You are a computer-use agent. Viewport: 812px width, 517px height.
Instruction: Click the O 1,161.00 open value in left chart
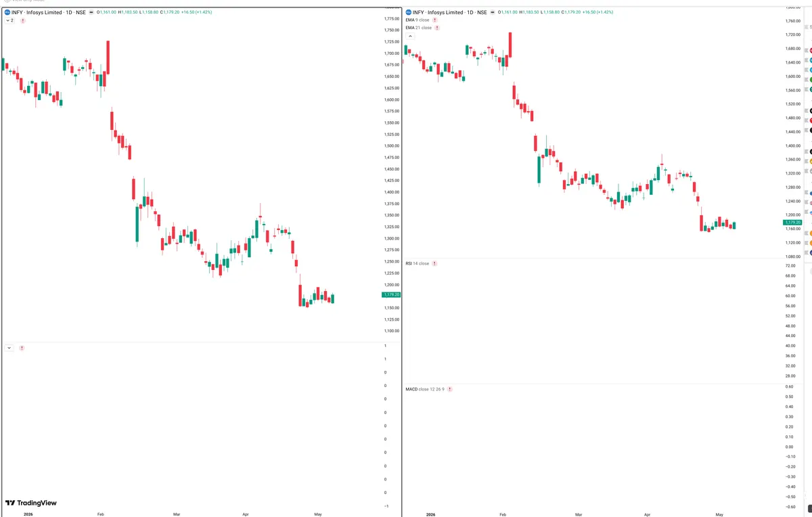pos(106,12)
